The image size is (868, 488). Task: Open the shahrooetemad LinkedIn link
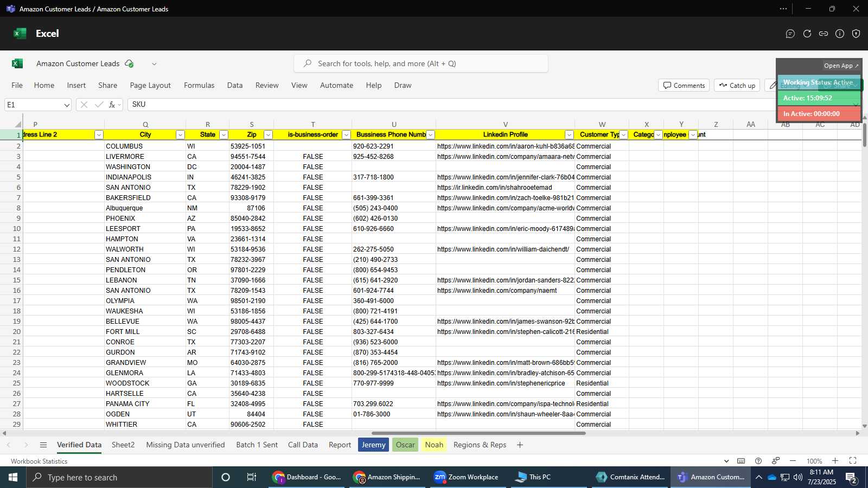pyautogui.click(x=494, y=188)
